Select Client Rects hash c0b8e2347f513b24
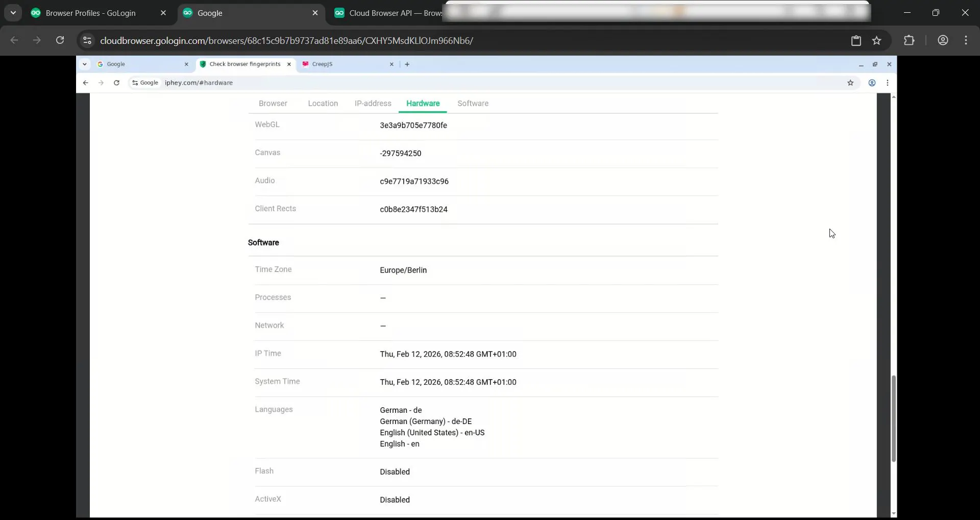The width and height of the screenshot is (980, 520). click(x=413, y=209)
